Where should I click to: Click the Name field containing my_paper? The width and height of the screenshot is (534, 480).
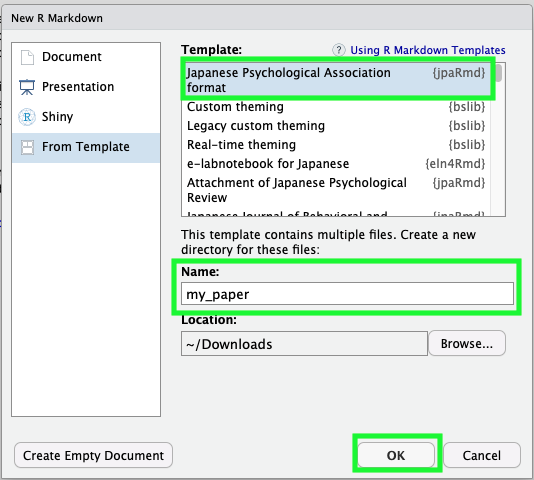(347, 294)
